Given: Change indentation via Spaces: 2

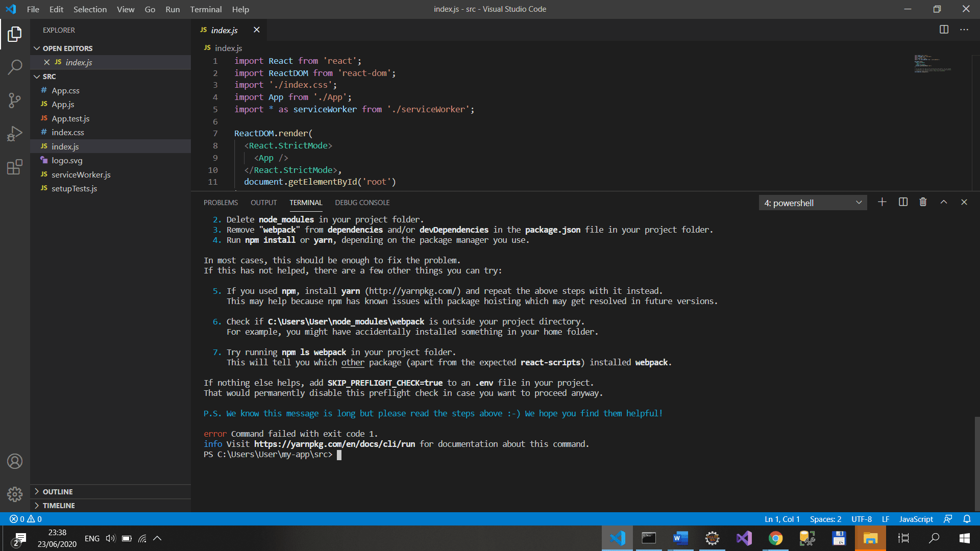Looking at the screenshot, I should pyautogui.click(x=825, y=519).
